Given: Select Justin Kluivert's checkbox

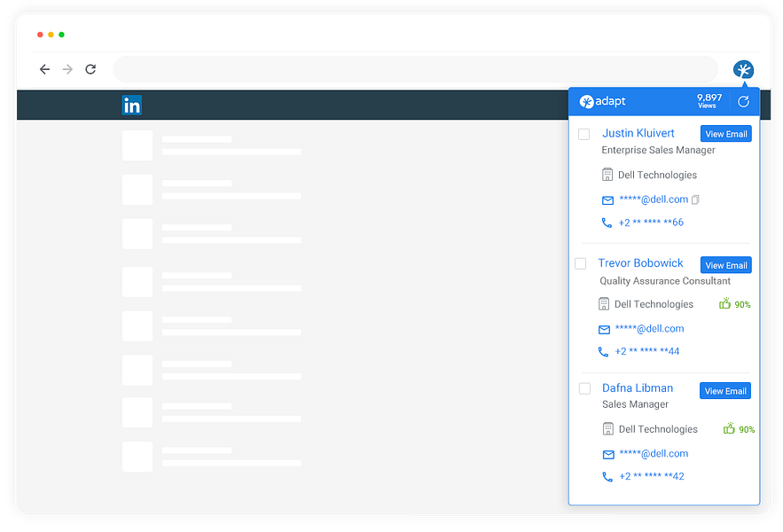Looking at the screenshot, I should (583, 135).
